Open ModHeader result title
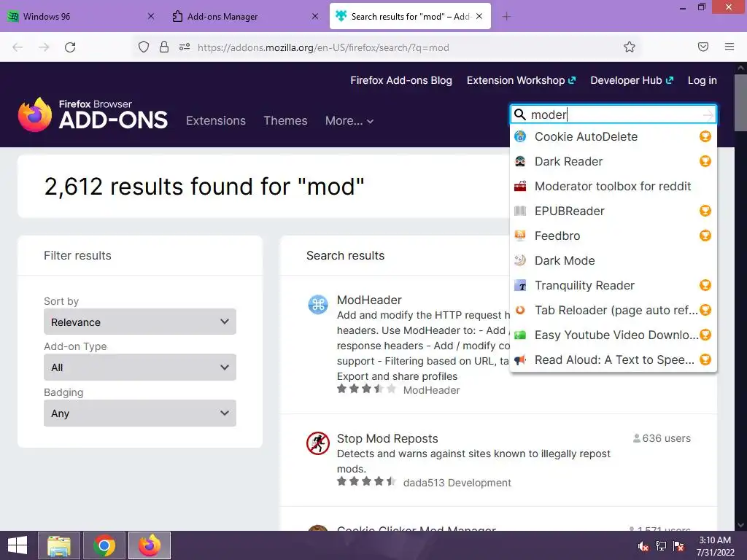The height and width of the screenshot is (560, 747). pyautogui.click(x=369, y=300)
